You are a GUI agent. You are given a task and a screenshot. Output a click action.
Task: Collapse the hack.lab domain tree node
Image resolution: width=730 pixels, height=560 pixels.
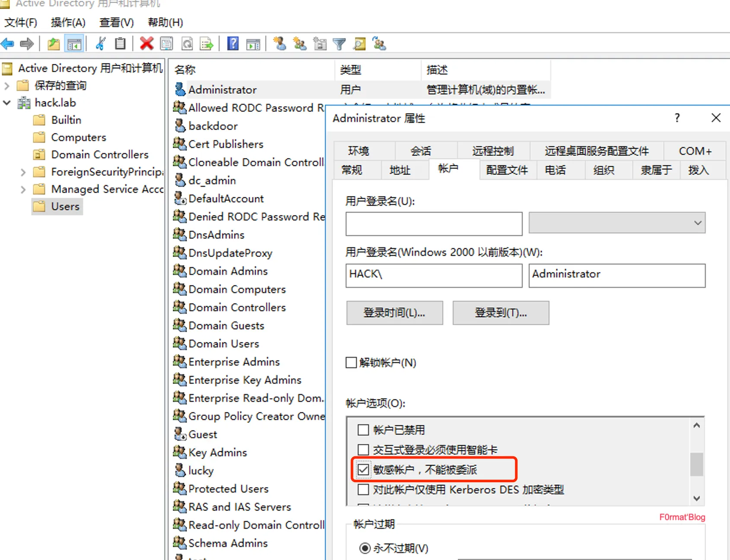(x=7, y=103)
